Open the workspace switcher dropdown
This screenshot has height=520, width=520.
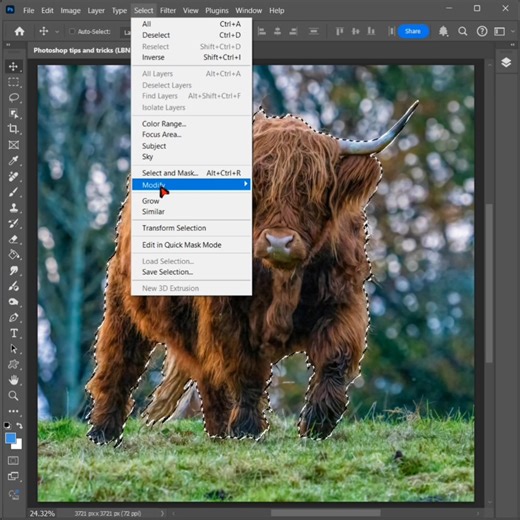499,31
